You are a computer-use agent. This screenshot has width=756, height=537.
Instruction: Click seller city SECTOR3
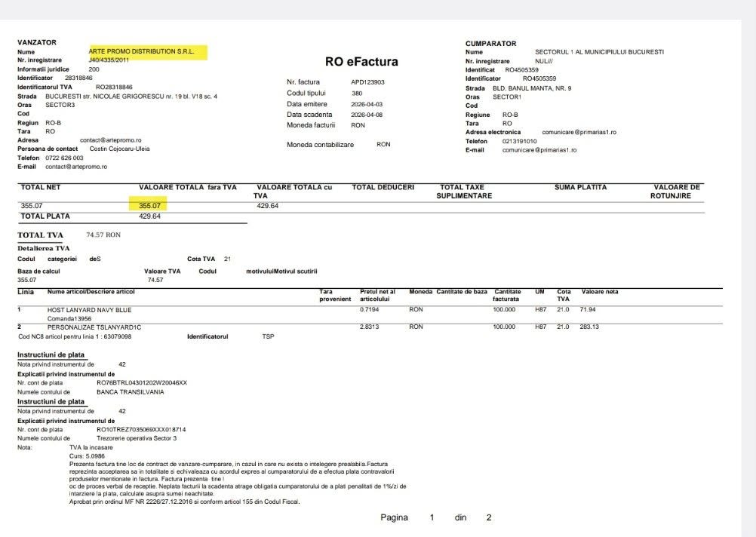point(60,105)
